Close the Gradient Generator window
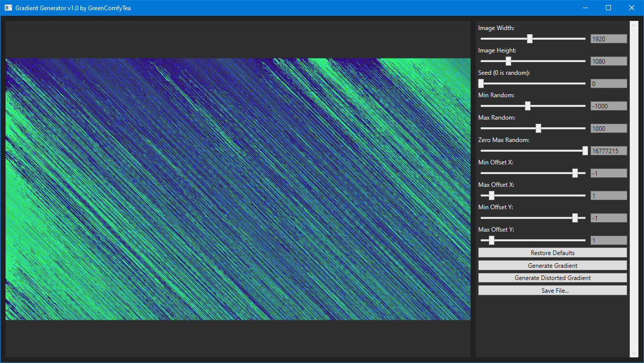This screenshot has width=644, height=363. [632, 8]
